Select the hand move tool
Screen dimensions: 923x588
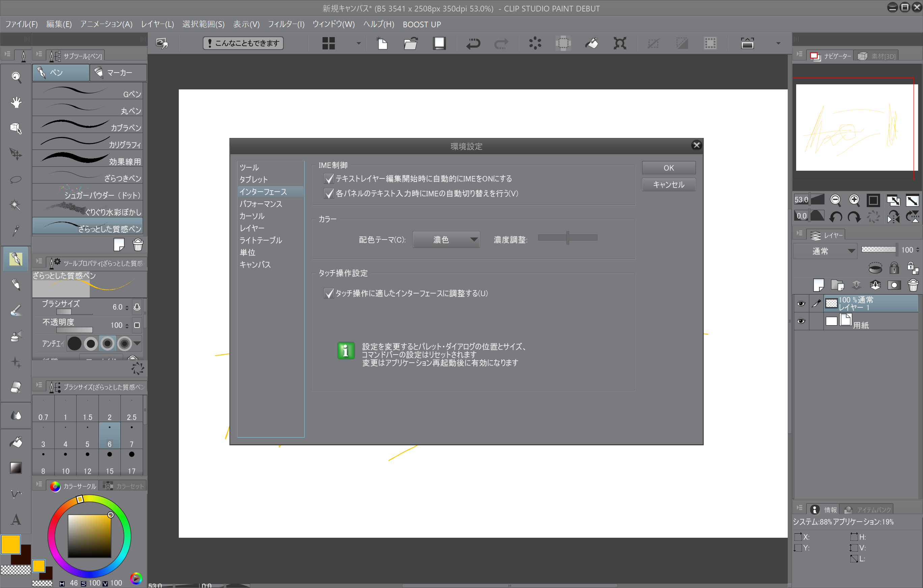(16, 102)
